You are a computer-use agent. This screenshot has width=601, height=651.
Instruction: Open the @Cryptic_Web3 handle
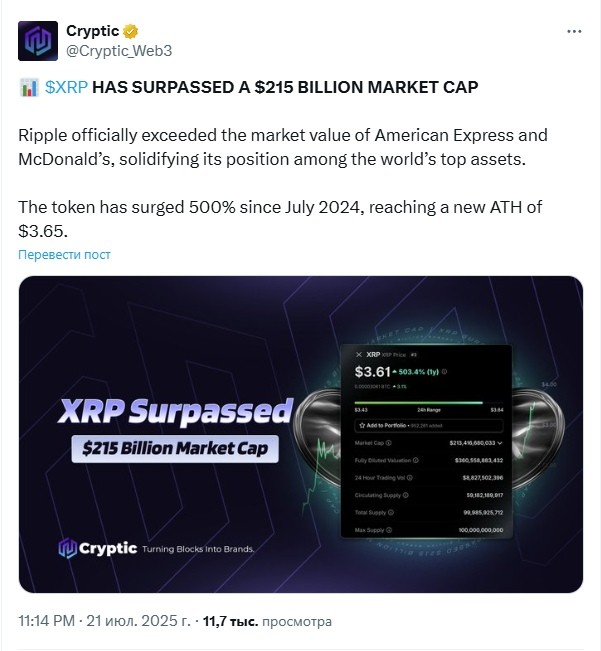click(119, 51)
